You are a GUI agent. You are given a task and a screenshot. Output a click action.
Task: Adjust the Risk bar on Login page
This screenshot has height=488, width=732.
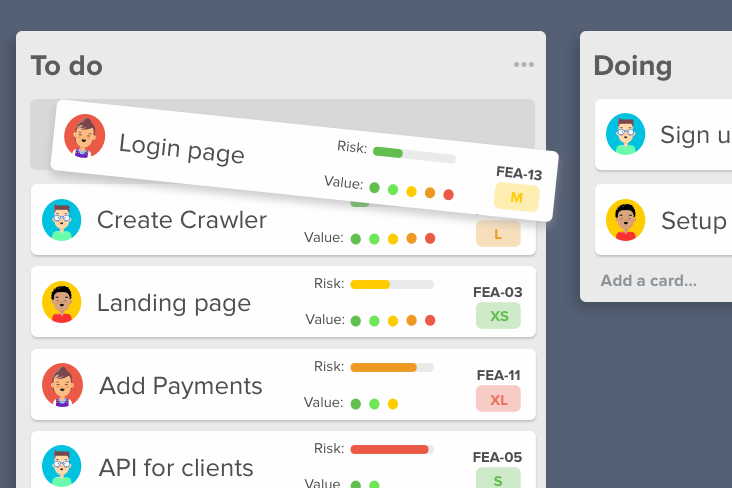pyautogui.click(x=414, y=155)
